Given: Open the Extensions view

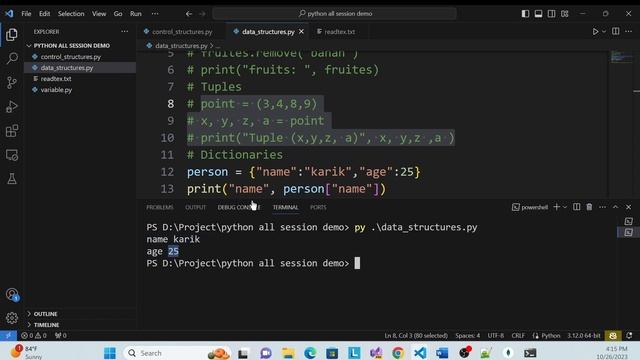Looking at the screenshot, I should (x=12, y=131).
